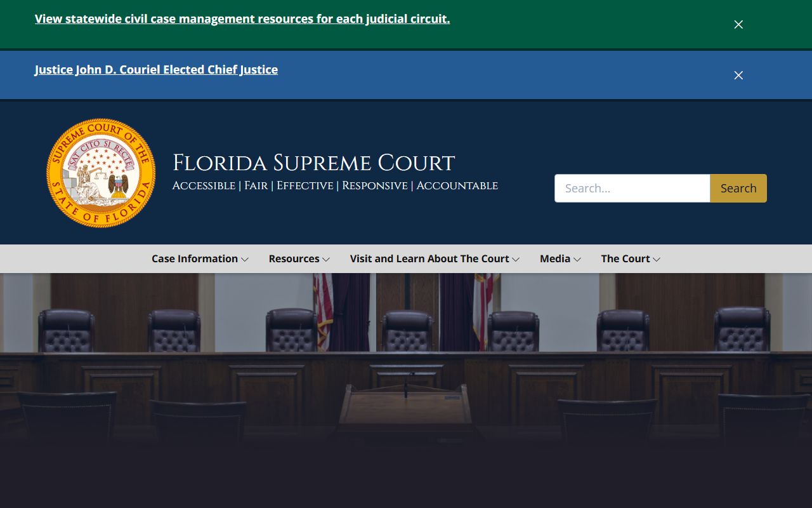812x508 pixels.
Task: Expand chevron next to Media
Action: [577, 259]
